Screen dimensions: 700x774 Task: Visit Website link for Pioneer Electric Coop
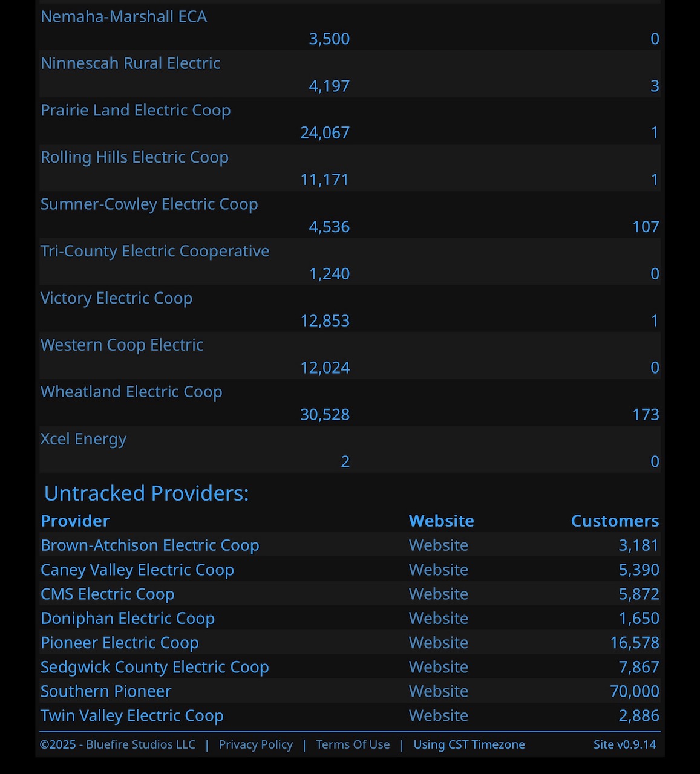(x=439, y=643)
